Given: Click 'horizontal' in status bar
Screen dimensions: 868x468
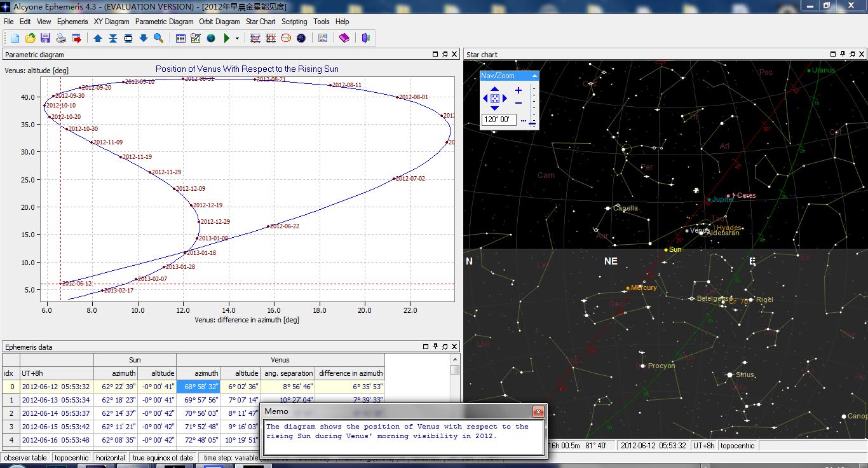Looking at the screenshot, I should 111,458.
